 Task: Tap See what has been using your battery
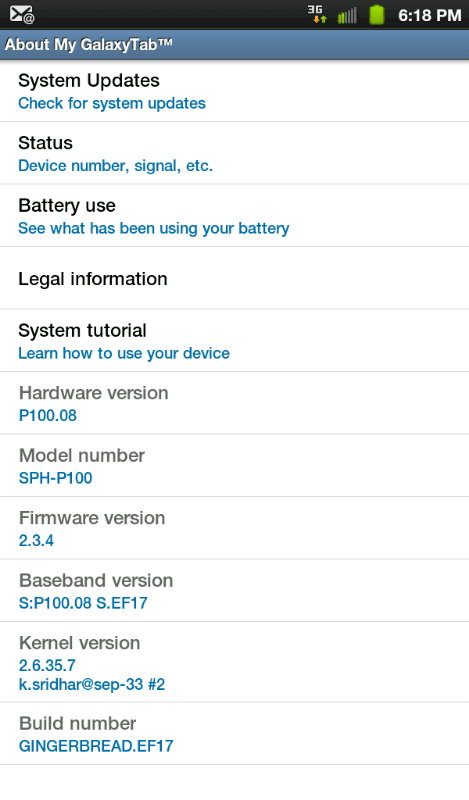154,228
